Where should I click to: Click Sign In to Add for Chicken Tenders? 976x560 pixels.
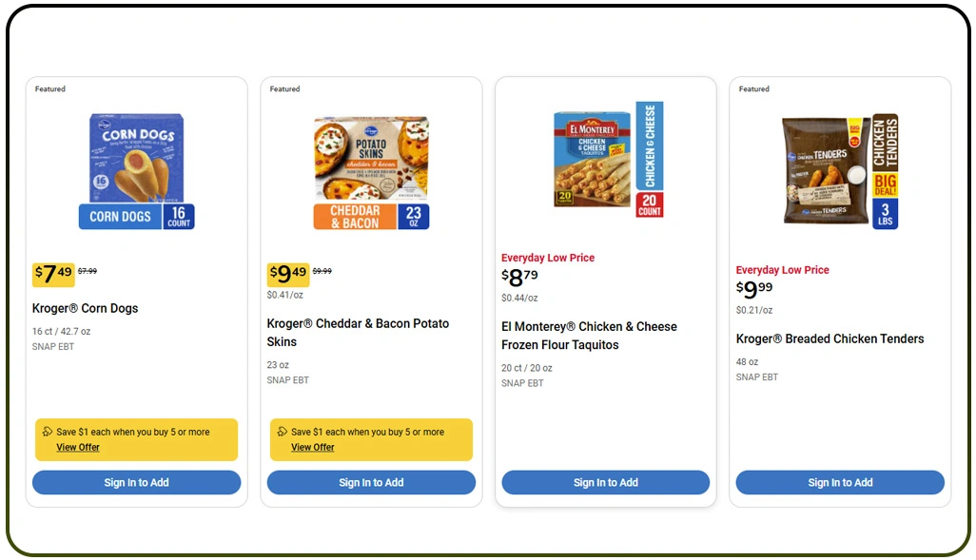coord(839,482)
